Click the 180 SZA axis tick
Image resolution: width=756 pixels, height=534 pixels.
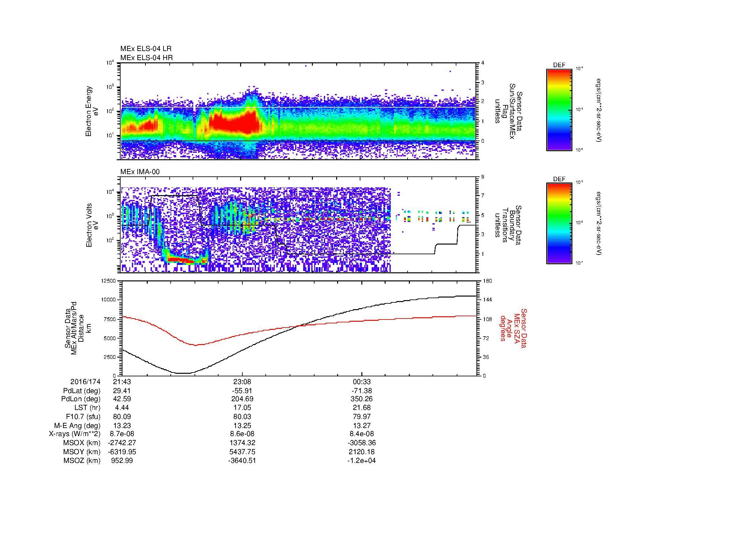point(487,281)
